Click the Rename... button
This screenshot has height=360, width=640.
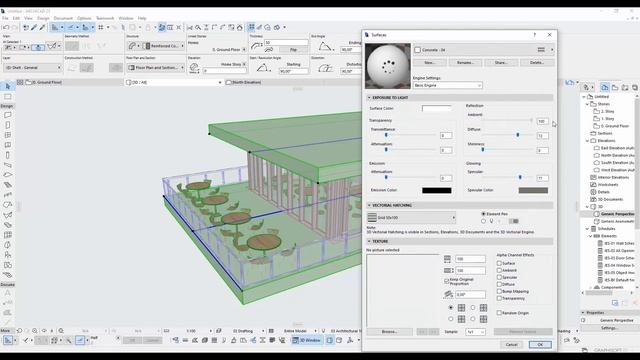point(465,62)
